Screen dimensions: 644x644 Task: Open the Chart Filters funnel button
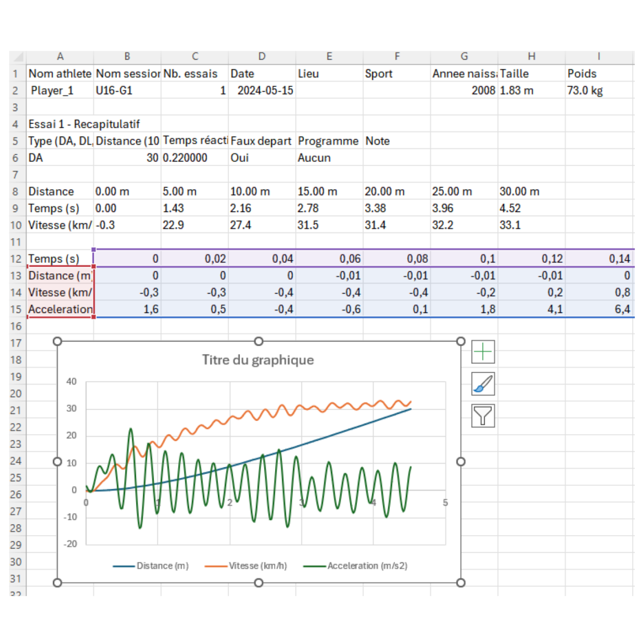click(x=483, y=416)
